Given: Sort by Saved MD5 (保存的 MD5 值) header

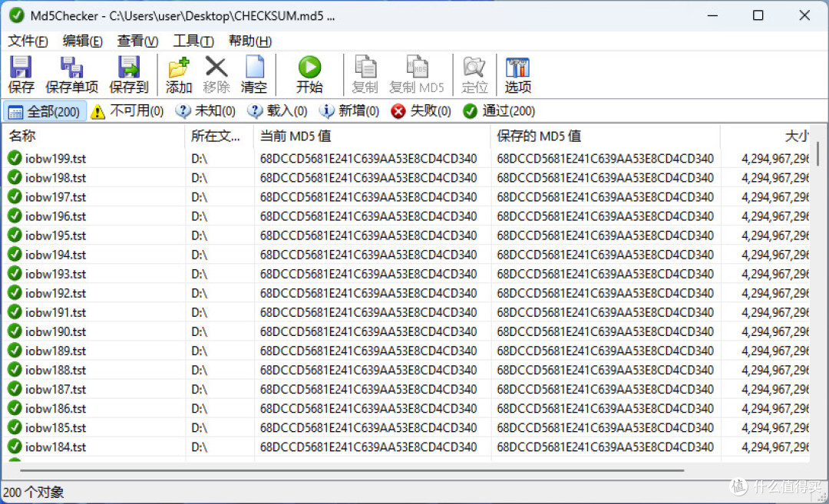Looking at the screenshot, I should click(606, 136).
